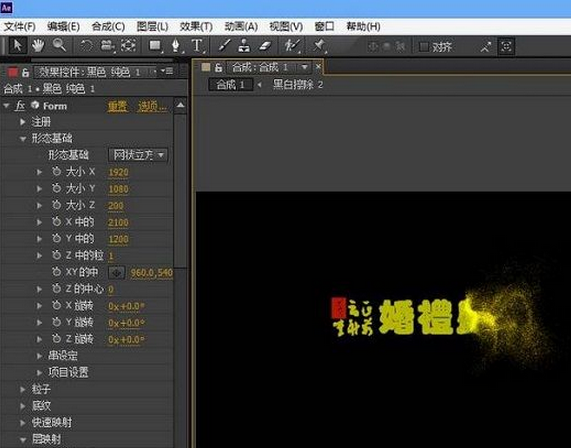Open the 动画(A) menu
Image resolution: width=571 pixels, height=448 pixels.
(x=241, y=27)
